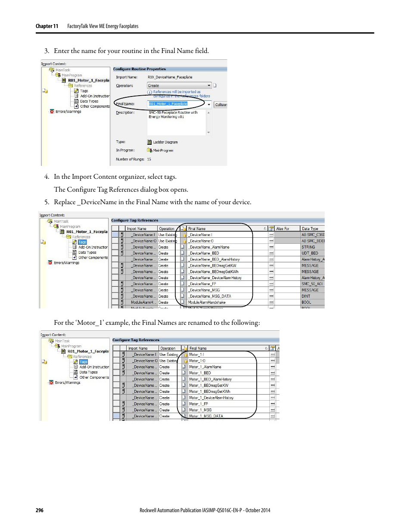Click the Alias For column filter icon
The height and width of the screenshot is (532, 411).
271,229
